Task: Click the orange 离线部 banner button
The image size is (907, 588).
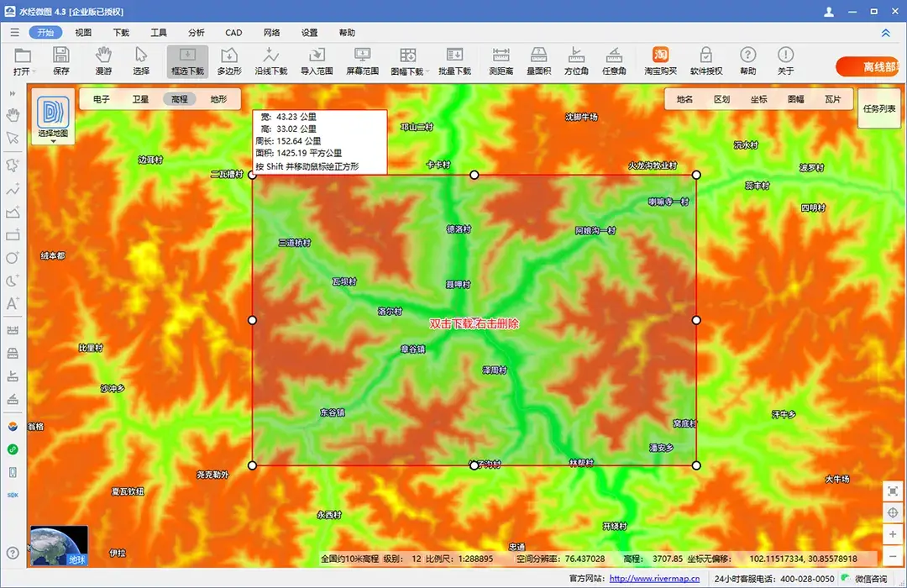Action: (869, 66)
